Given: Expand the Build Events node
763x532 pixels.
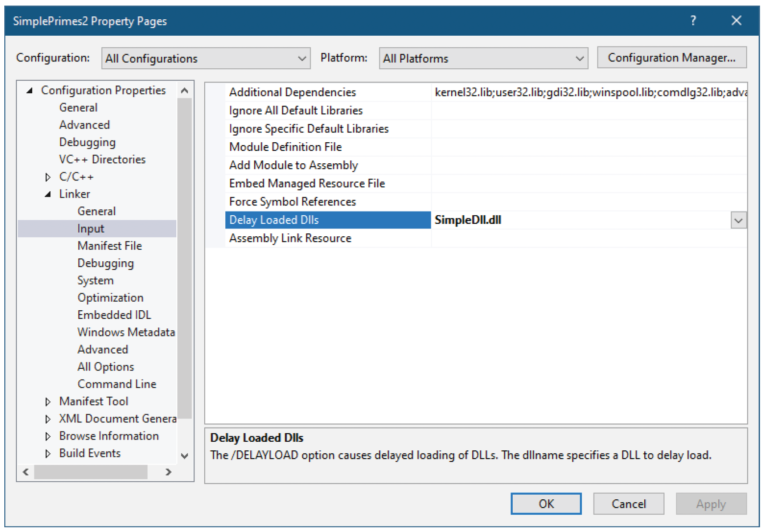Looking at the screenshot, I should pos(48,454).
